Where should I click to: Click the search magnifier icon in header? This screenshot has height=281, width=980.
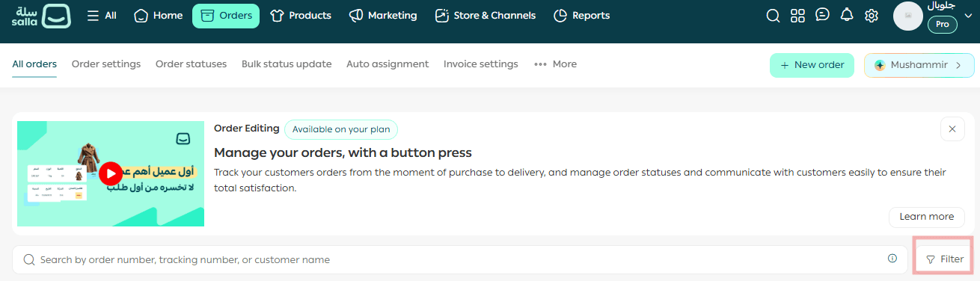(x=774, y=16)
